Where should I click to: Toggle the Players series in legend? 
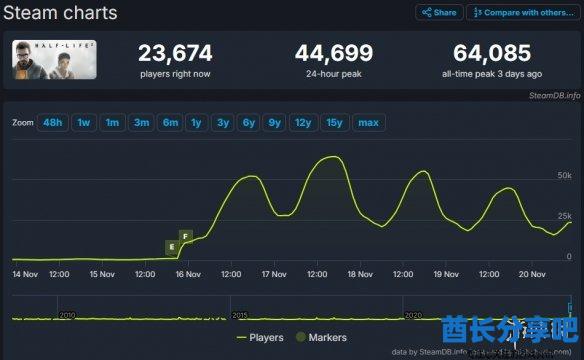click(260, 338)
